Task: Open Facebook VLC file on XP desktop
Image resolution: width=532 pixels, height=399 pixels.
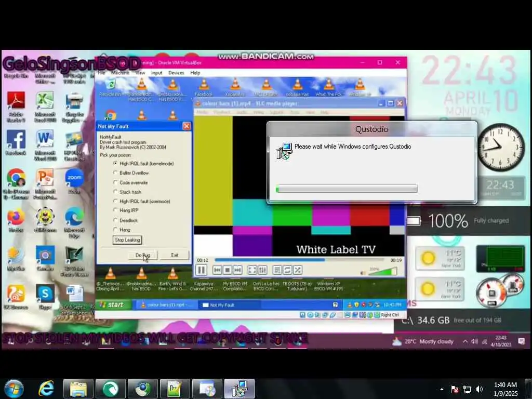Action: tap(204, 87)
